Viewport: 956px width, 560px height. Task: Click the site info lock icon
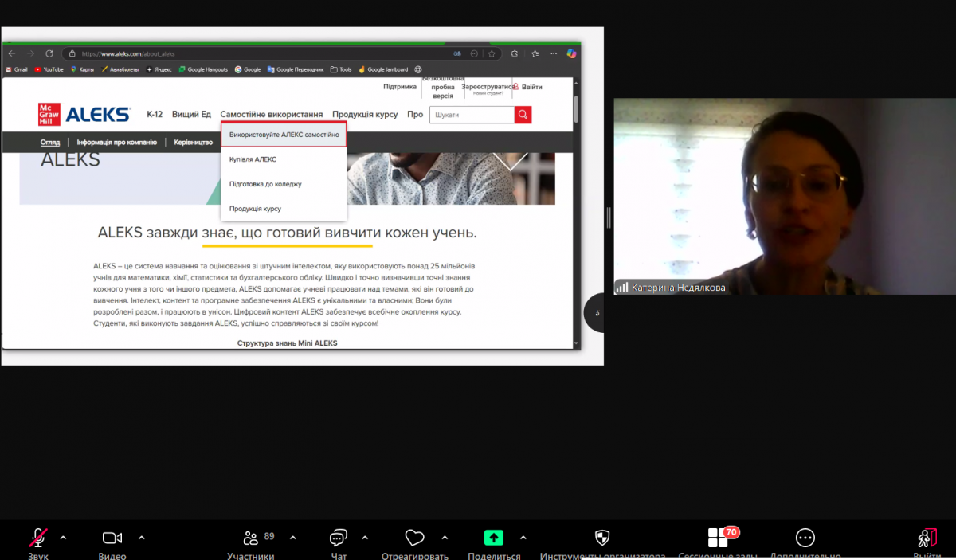[72, 53]
